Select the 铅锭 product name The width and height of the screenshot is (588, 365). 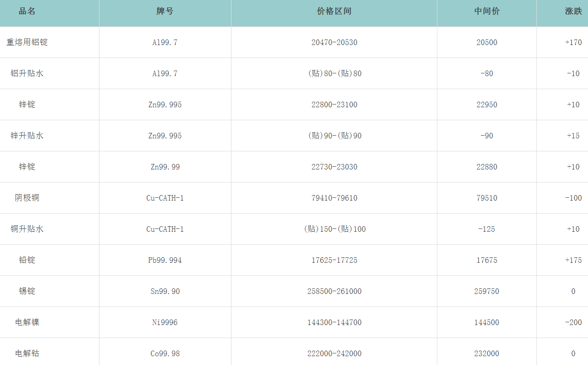(27, 260)
